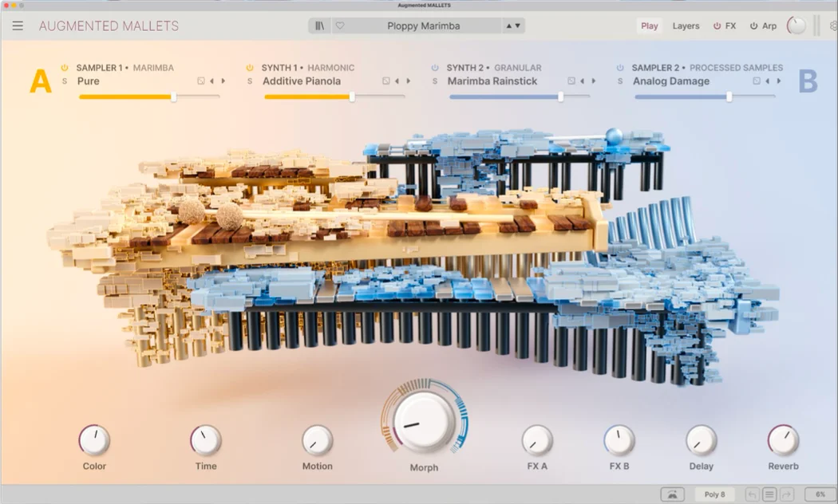Toggle Sampler 2 power button
This screenshot has height=504, width=838.
pyautogui.click(x=620, y=68)
